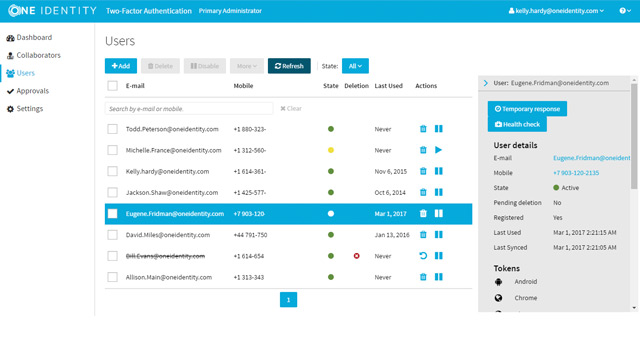This screenshot has height=360, width=640.
Task: Delete Kelly.hardy user via trash icon
Action: point(423,171)
